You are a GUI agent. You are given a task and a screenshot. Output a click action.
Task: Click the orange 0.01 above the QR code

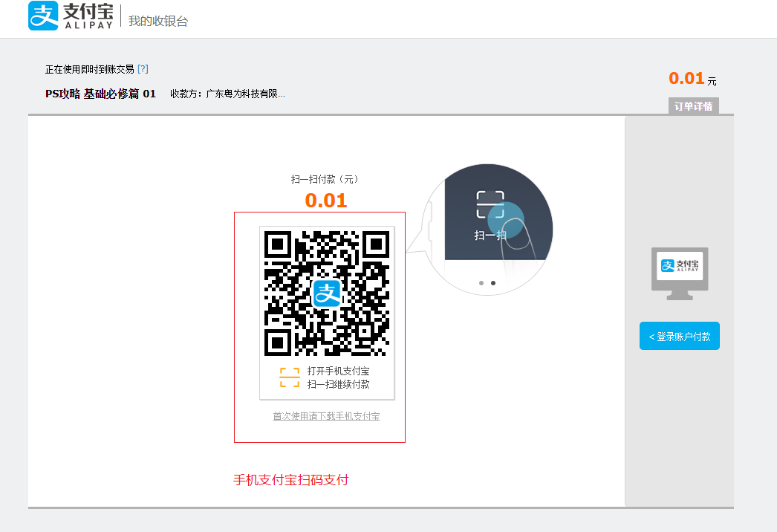pyautogui.click(x=326, y=201)
